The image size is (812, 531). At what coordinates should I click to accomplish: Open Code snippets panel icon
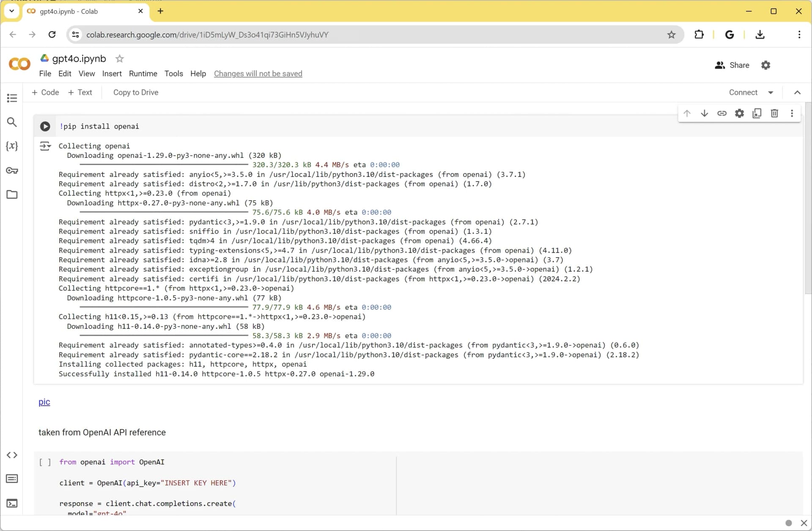(12, 455)
